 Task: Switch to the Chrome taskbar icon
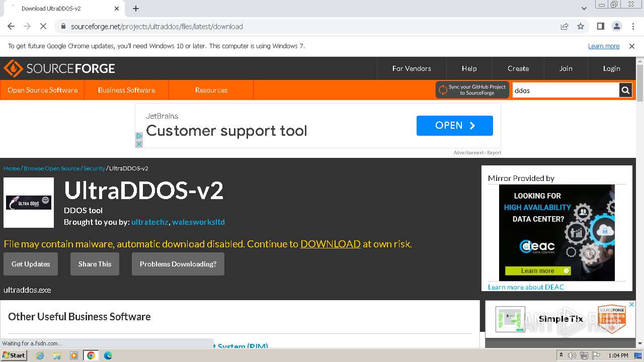pos(91,355)
